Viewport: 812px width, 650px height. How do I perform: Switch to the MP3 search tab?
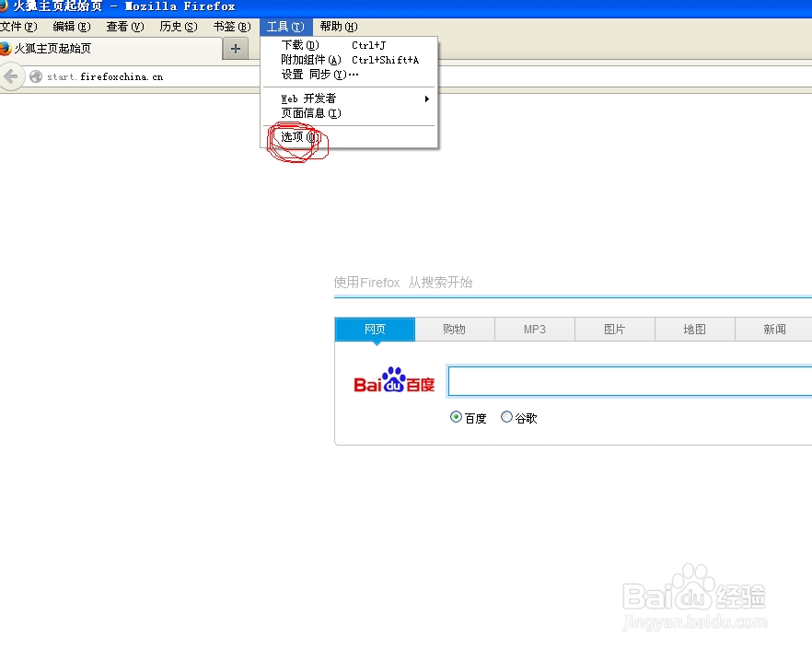tap(534, 330)
